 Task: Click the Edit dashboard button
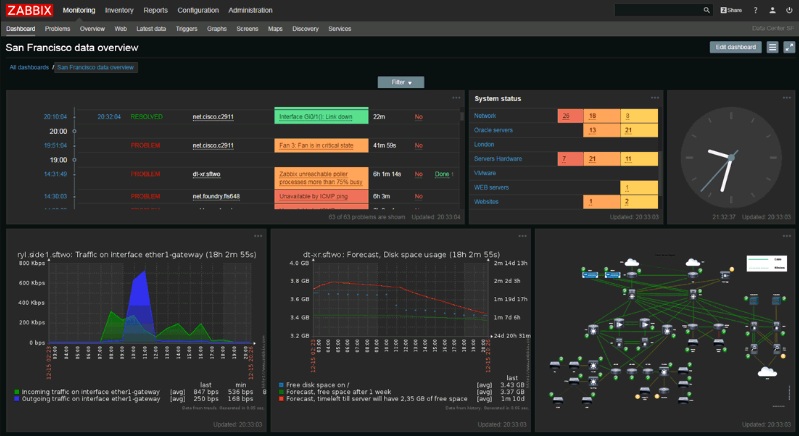[x=735, y=47]
